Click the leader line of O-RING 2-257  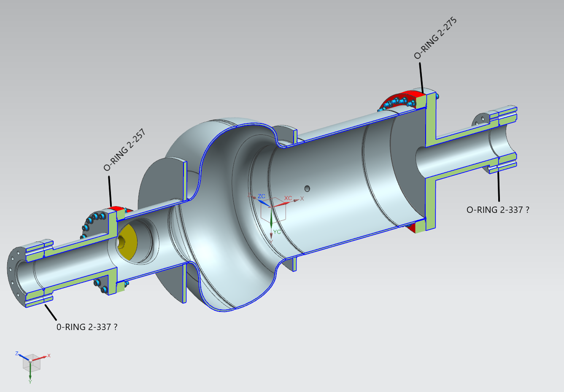(x=110, y=191)
